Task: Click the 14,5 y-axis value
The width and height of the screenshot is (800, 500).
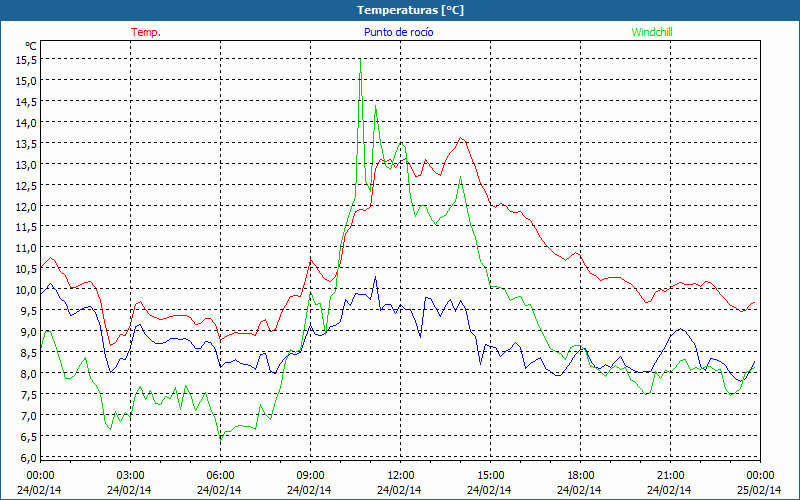Action: pyautogui.click(x=28, y=102)
